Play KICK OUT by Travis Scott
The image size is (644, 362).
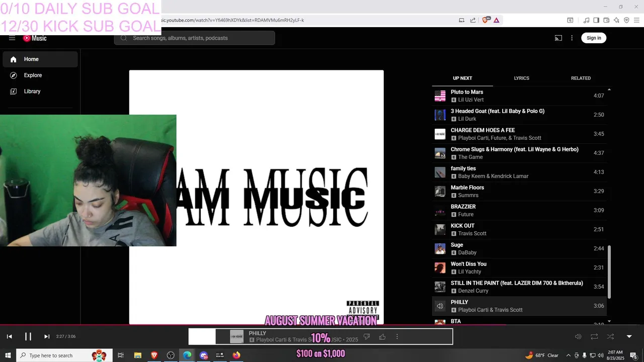pos(519,229)
